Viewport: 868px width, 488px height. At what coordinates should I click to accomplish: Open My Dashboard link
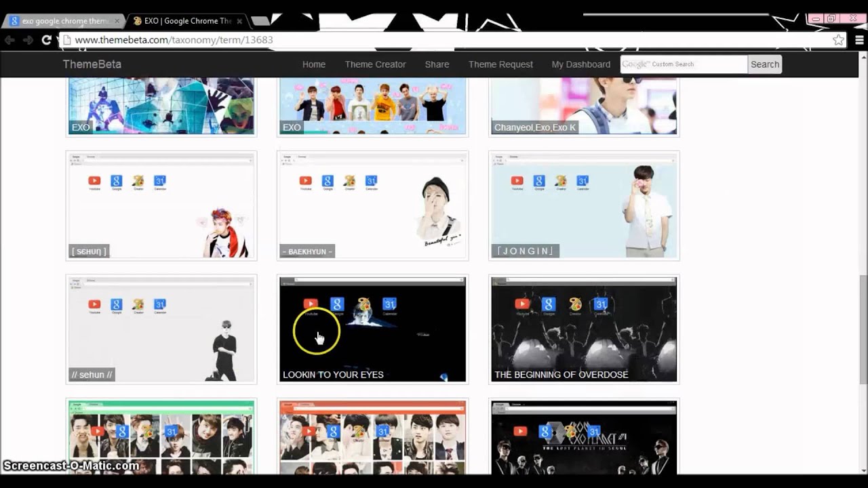coord(580,64)
